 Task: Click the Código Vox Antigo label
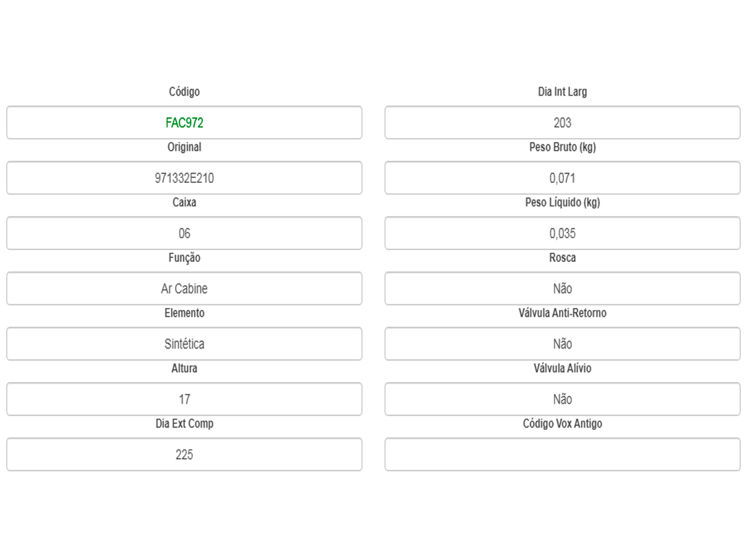(562, 424)
